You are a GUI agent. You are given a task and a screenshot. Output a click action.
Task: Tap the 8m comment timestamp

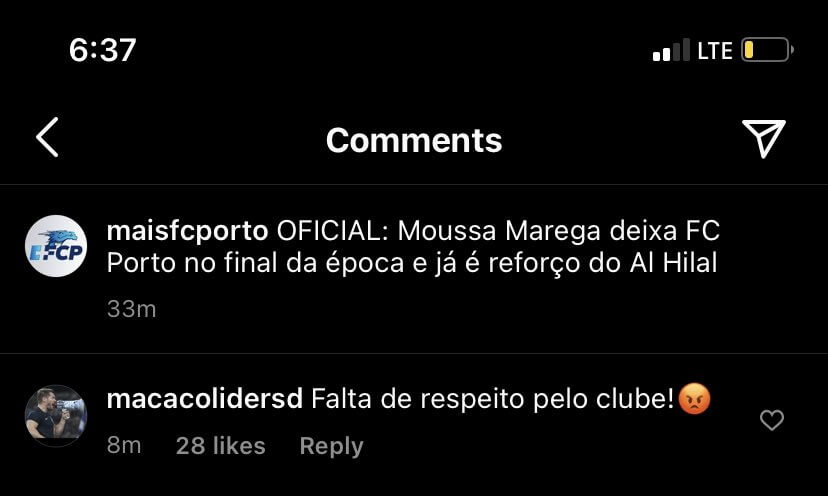tap(124, 445)
